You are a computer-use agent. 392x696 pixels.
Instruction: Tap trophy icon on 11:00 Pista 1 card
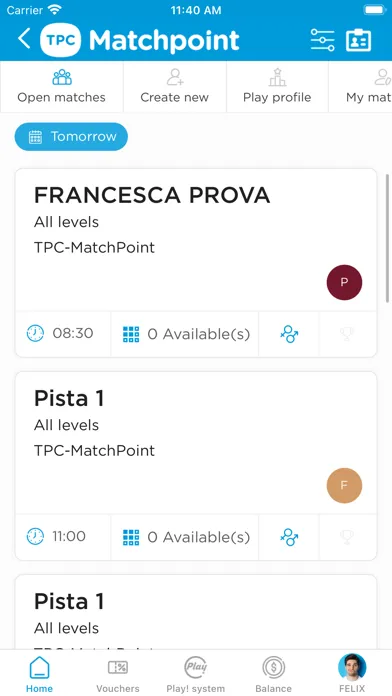coord(347,537)
